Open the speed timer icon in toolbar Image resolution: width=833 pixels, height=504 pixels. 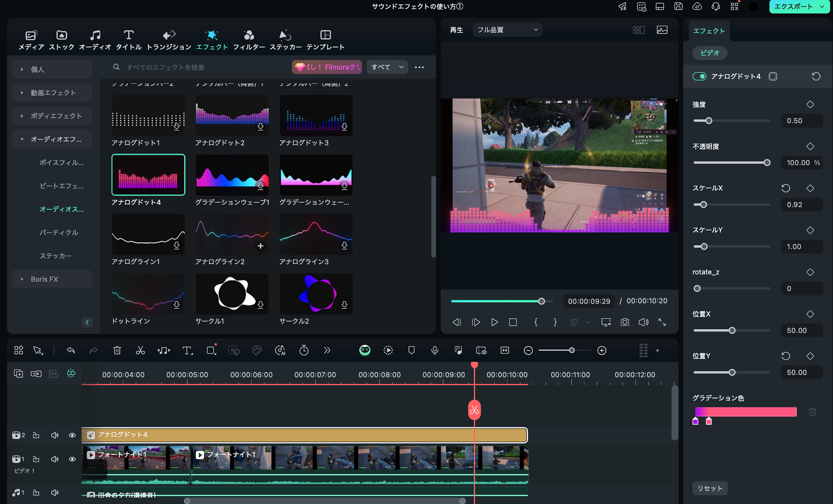304,350
